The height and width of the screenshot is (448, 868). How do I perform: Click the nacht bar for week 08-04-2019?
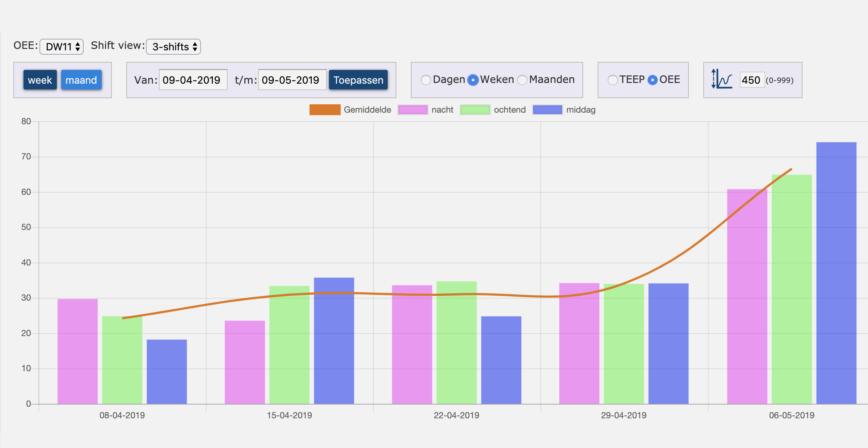(77, 351)
